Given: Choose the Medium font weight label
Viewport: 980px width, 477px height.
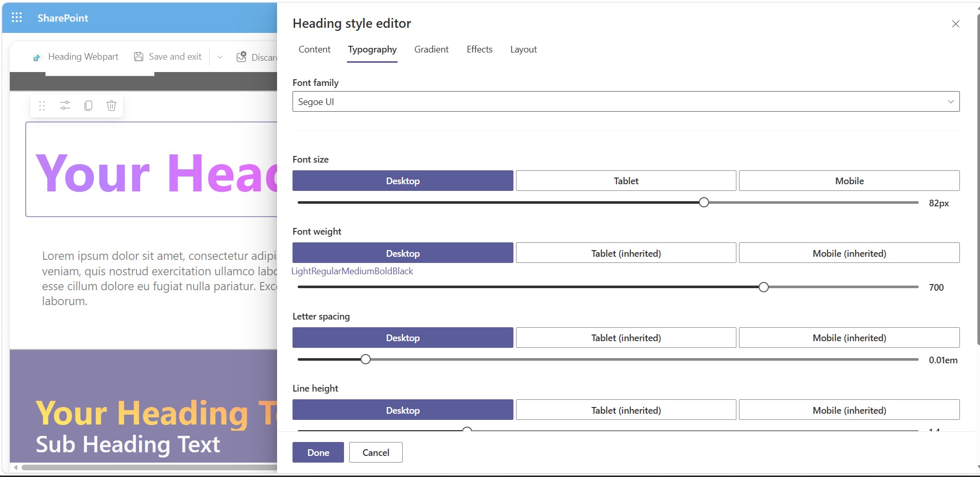Looking at the screenshot, I should coord(358,271).
